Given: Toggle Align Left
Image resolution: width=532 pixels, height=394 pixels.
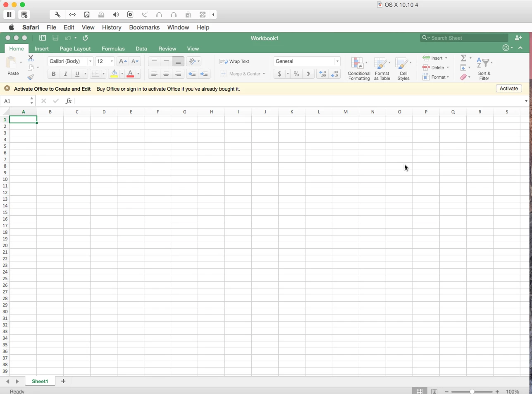Looking at the screenshot, I should pyautogui.click(x=154, y=74).
